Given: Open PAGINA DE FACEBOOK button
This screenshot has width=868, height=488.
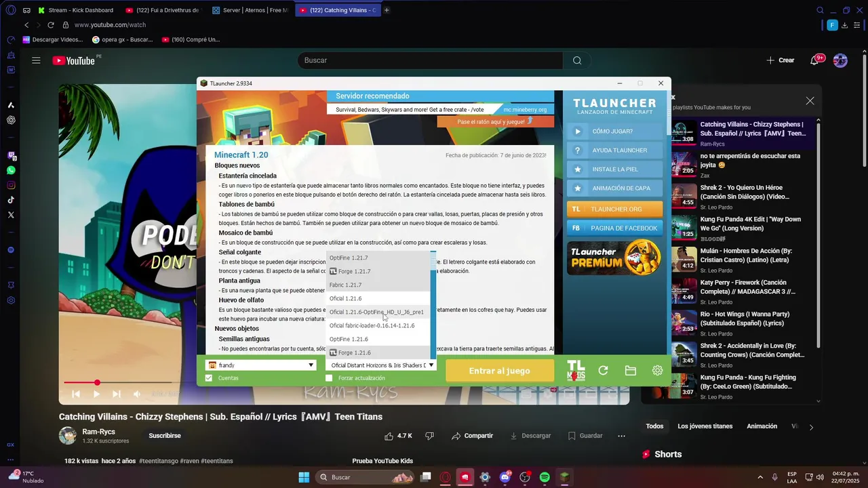Looking at the screenshot, I should click(x=614, y=228).
